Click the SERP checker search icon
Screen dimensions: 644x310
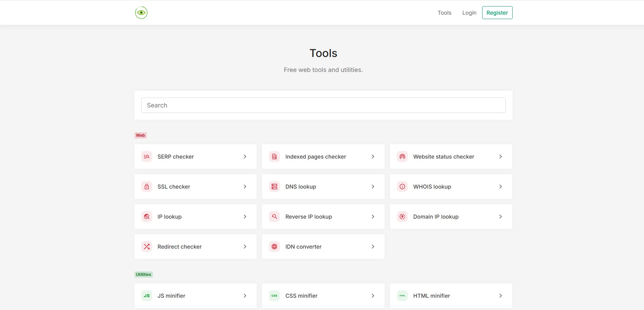(147, 157)
